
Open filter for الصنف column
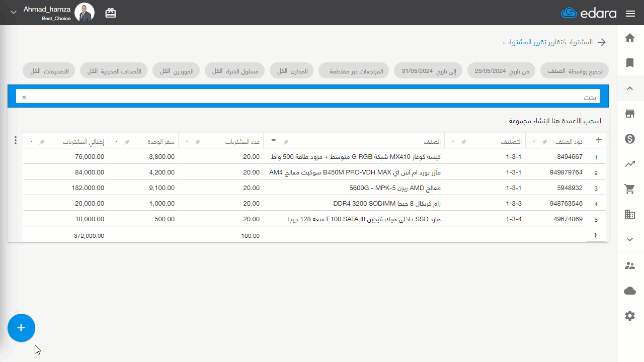(274, 140)
